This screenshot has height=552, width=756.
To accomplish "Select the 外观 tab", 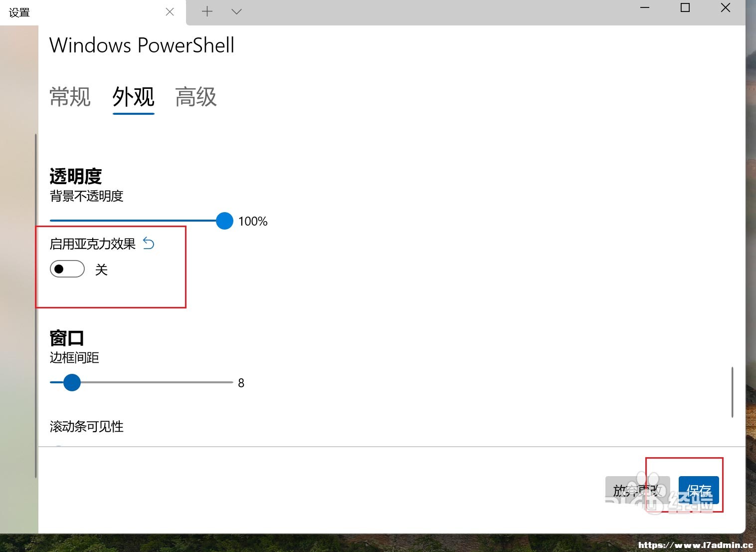I will (x=133, y=97).
